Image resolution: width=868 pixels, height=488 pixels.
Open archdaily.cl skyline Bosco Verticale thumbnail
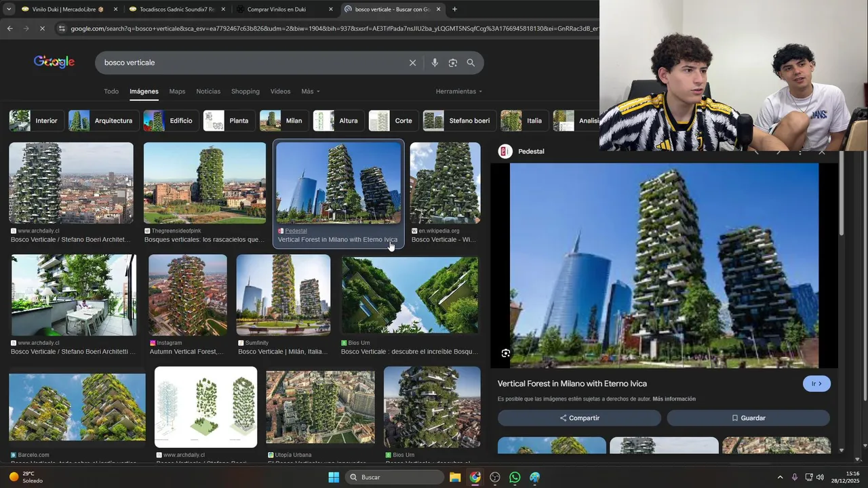coord(71,183)
